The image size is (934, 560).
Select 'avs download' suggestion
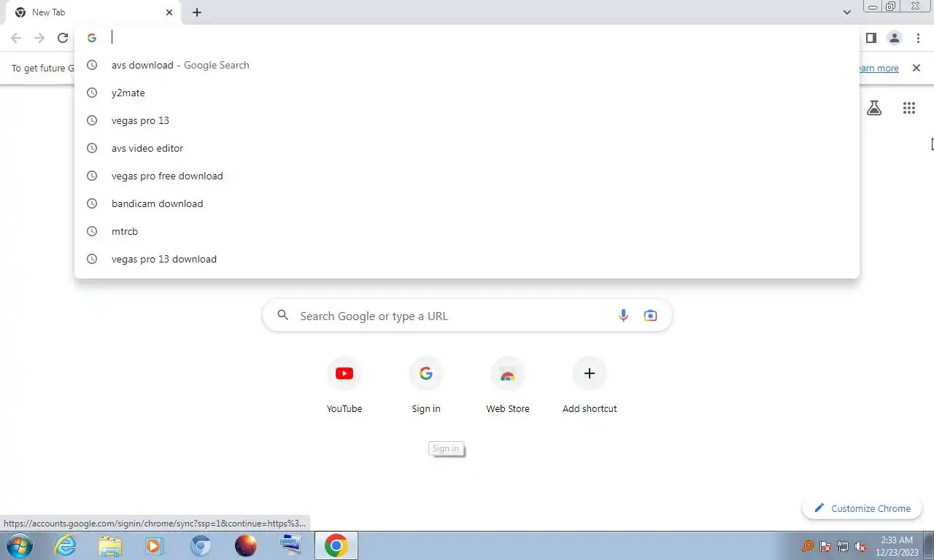coord(467,65)
